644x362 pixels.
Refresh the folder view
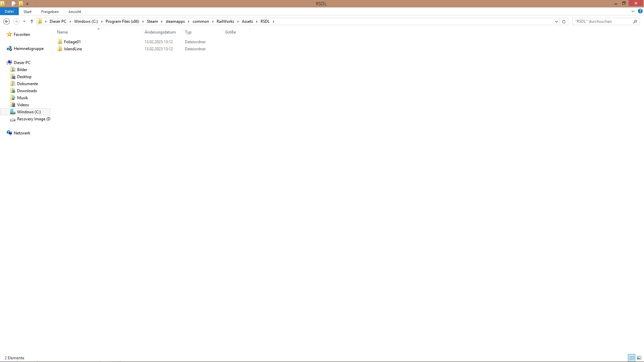(564, 21)
